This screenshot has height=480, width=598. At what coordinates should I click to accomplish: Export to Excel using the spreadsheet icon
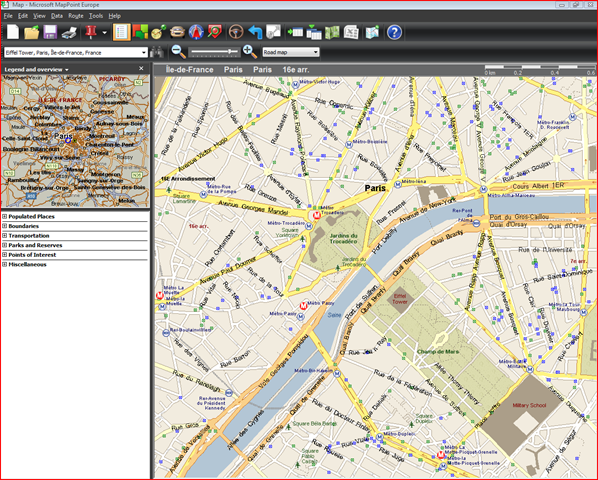pos(351,32)
